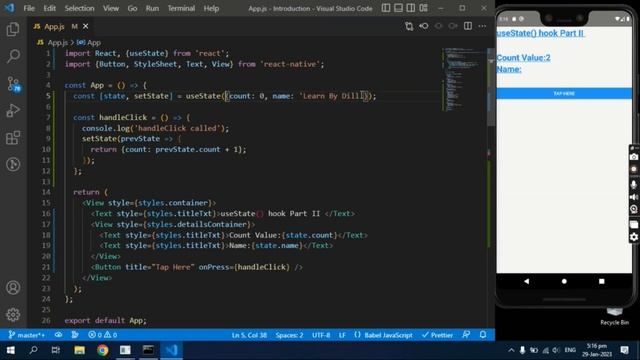Screen dimensions: 640x360
Task: Open the terminal window from taskbar
Action: click(x=148, y=350)
